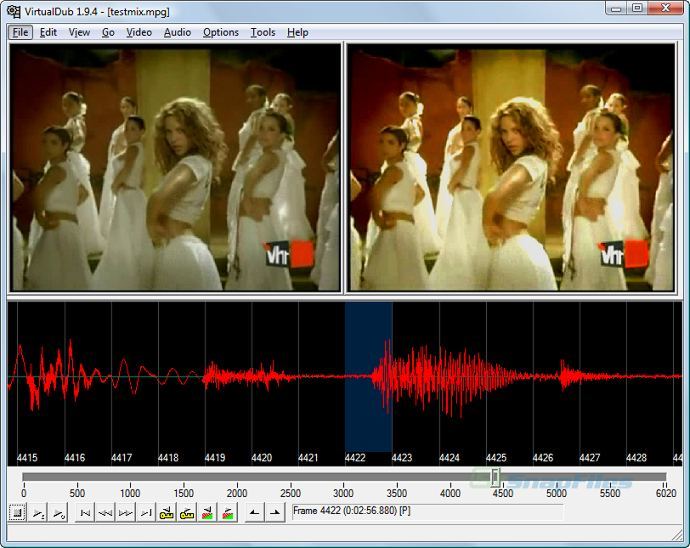Image resolution: width=690 pixels, height=548 pixels.
Task: Open the Options menu
Action: click(221, 33)
